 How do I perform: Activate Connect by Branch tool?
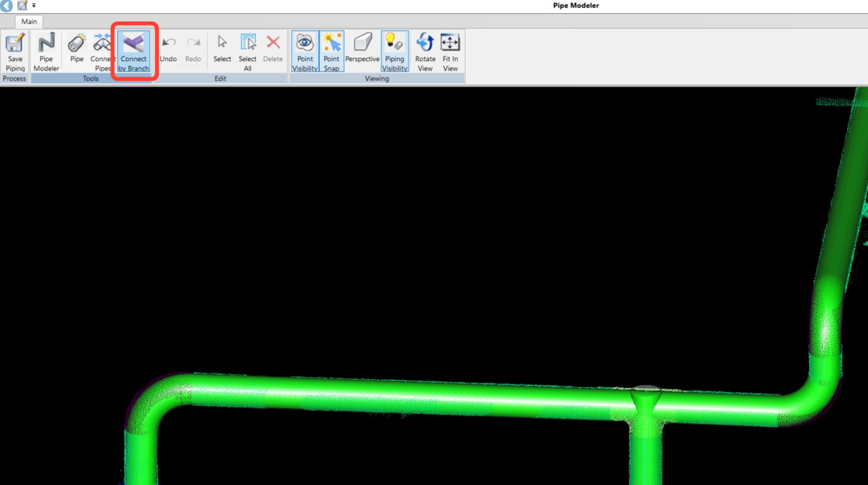tap(133, 52)
